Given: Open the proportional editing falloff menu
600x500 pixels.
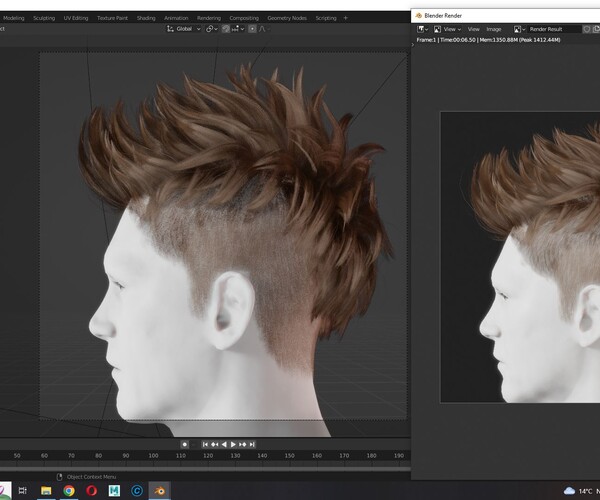Looking at the screenshot, I should tap(264, 29).
